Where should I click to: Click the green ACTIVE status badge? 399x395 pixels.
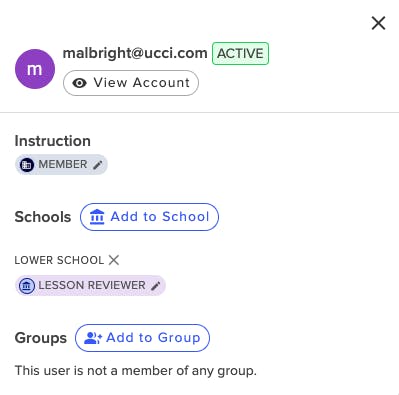coord(240,53)
